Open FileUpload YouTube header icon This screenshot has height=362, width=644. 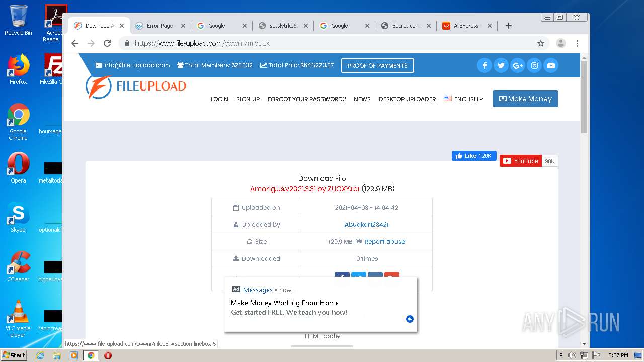coord(551,65)
